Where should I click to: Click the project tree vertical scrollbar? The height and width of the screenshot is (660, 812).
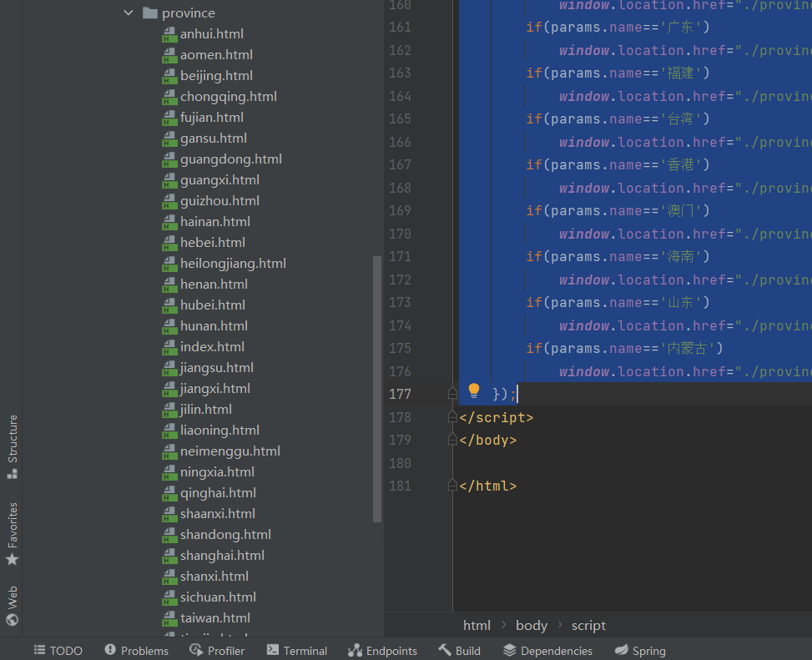[377, 390]
